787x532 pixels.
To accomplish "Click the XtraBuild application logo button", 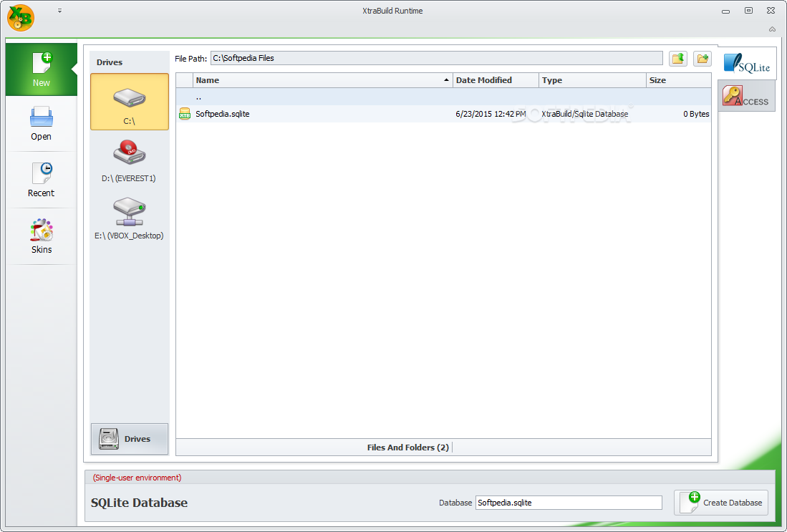I will [21, 18].
